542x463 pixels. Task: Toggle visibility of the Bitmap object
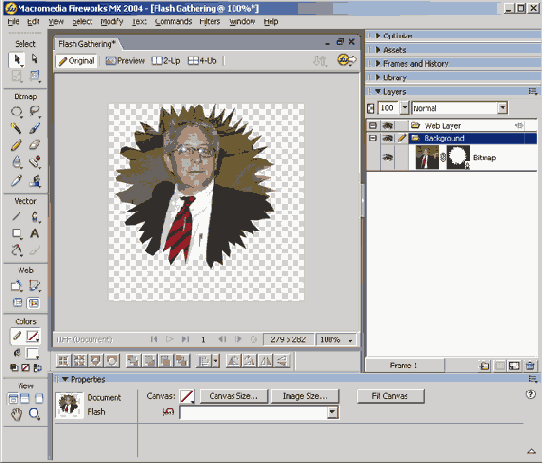point(387,157)
